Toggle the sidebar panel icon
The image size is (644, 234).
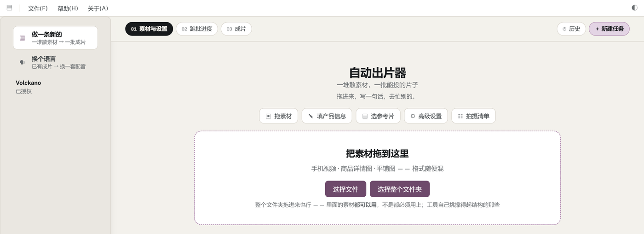point(9,8)
